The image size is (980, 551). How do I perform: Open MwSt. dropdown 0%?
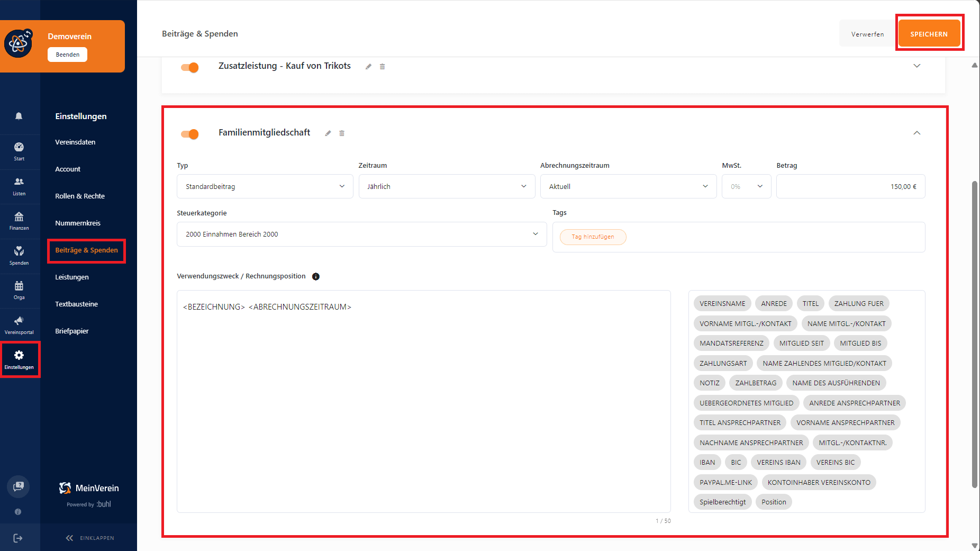pyautogui.click(x=746, y=186)
